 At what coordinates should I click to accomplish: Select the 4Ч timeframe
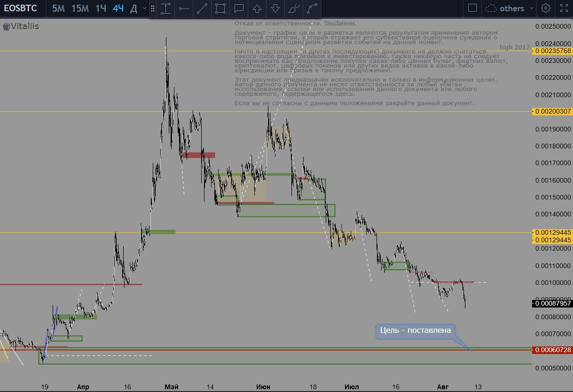point(118,8)
